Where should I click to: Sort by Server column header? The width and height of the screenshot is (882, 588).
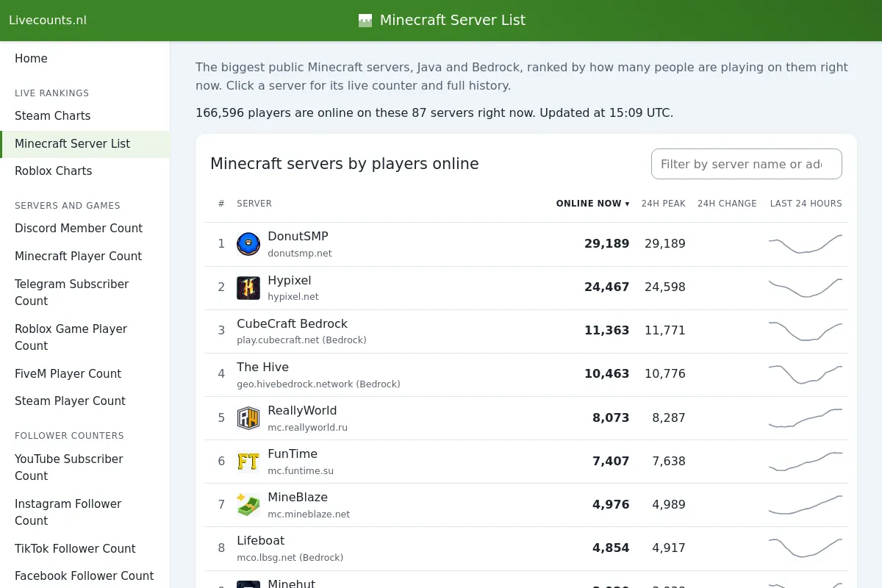click(254, 204)
